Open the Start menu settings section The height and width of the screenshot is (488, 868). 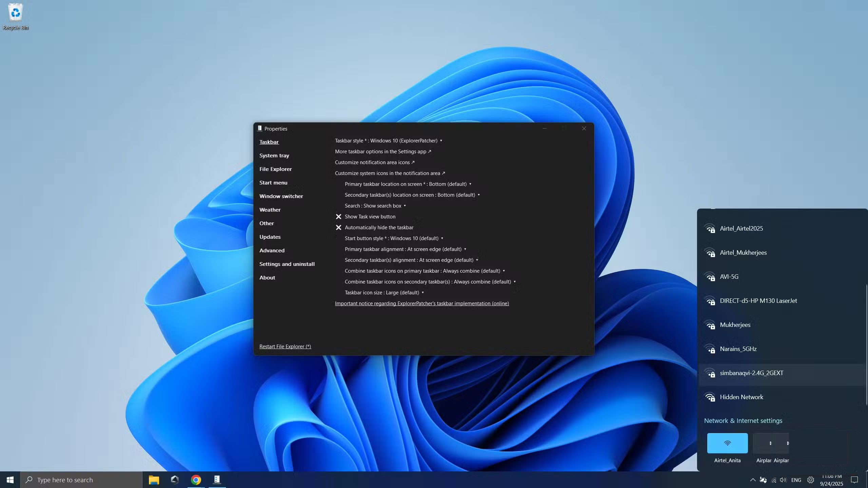click(x=273, y=182)
